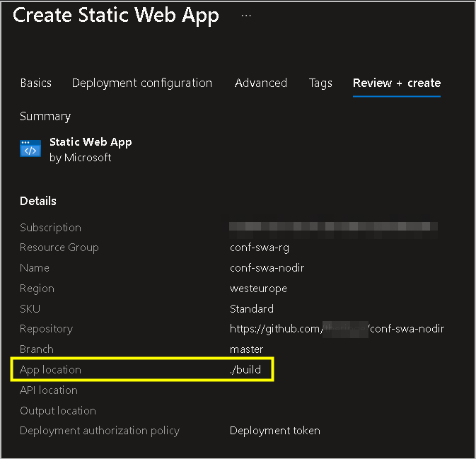Switch to the Basics tab
Viewport: 476px width, 459px height.
35,83
